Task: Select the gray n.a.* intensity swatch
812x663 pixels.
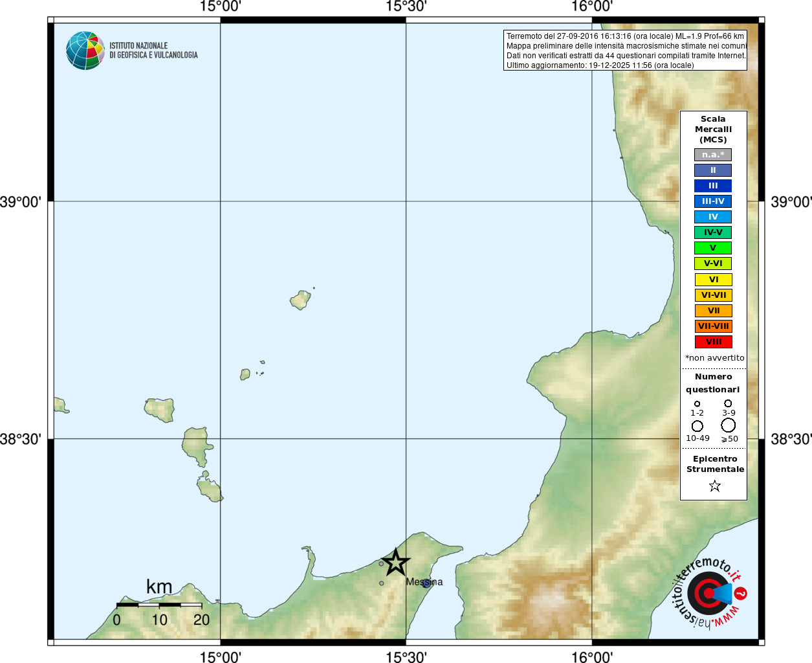Action: pyautogui.click(x=713, y=155)
